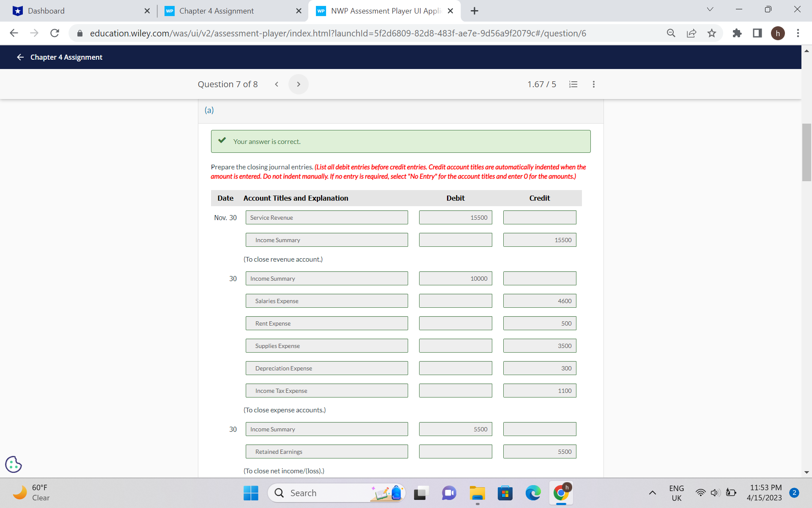Open the three-dot options menu in assessment player
Screen dimensions: 812x508
pos(594,84)
